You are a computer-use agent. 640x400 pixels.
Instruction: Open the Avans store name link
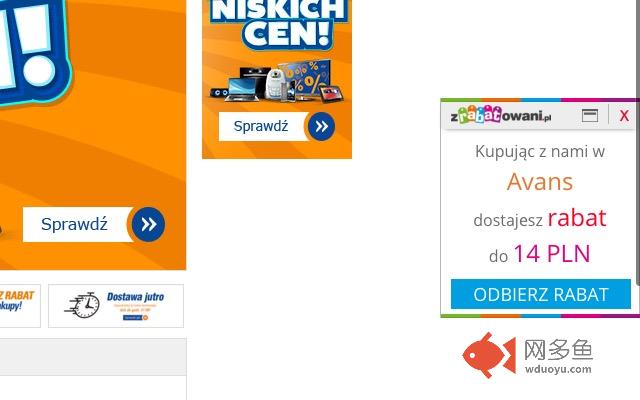540,182
